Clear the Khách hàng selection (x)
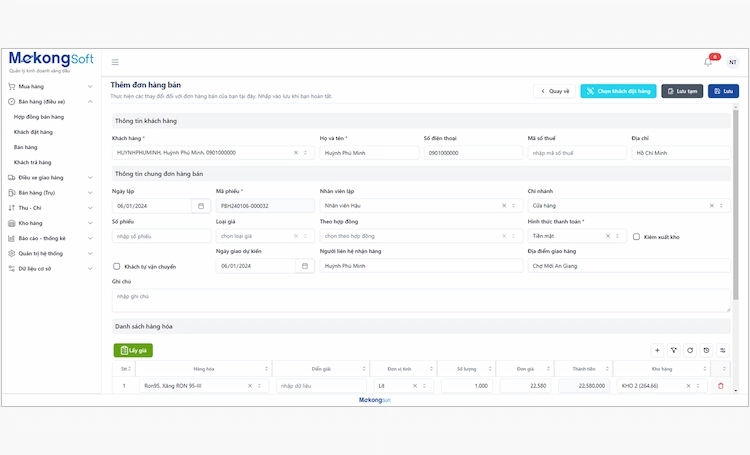Screen dimensions: 750x455 [296, 153]
